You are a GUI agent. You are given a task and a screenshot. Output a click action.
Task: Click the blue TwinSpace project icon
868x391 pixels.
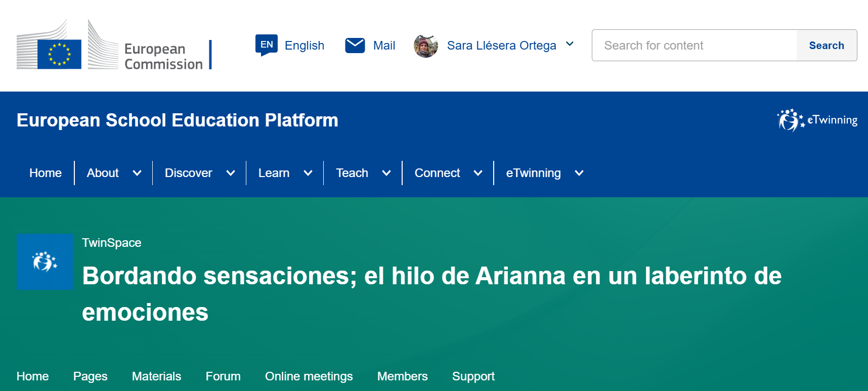click(45, 262)
